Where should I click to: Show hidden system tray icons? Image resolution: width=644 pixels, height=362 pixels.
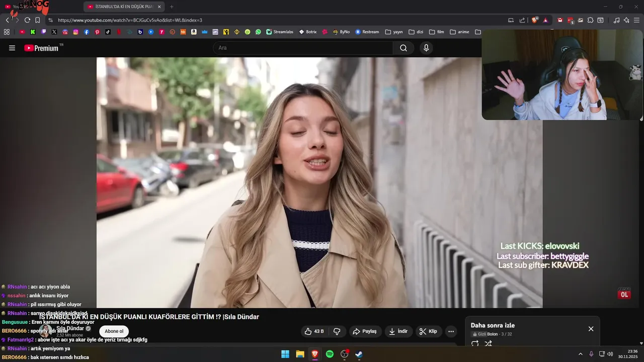580,354
